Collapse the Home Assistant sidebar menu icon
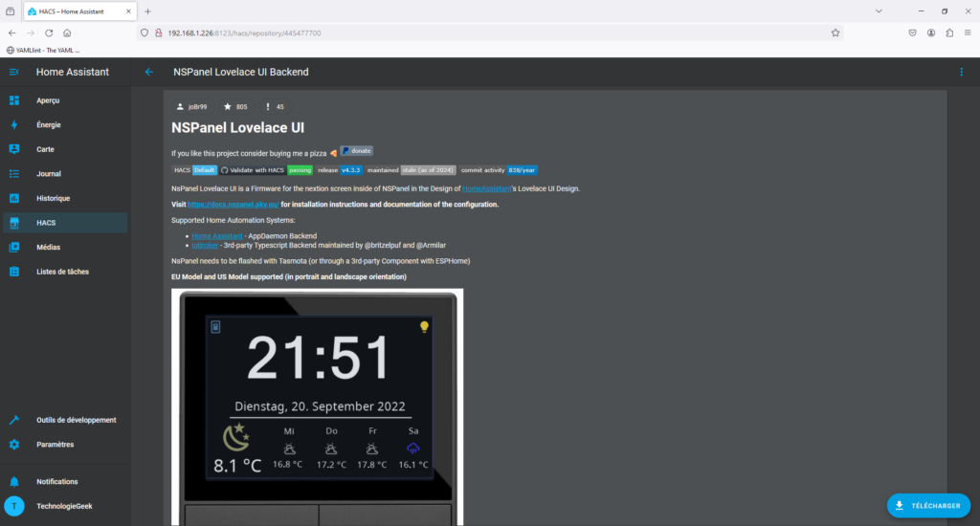This screenshot has height=526, width=980. click(13, 72)
